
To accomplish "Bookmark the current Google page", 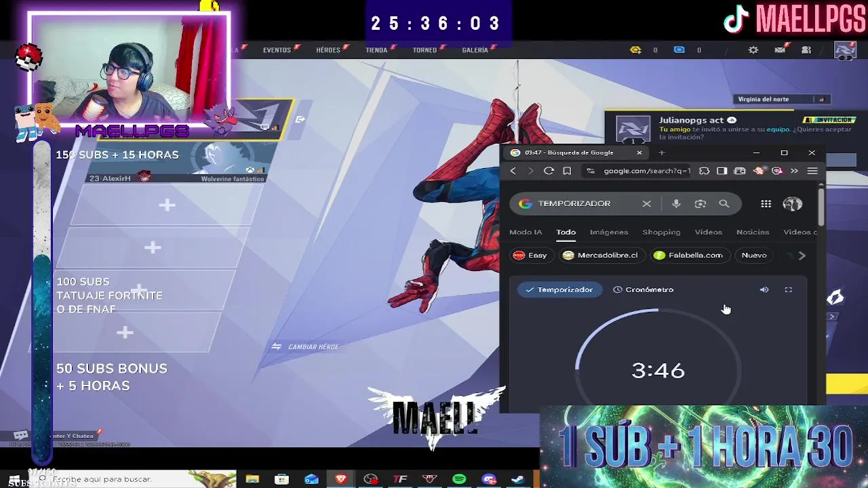I will (x=567, y=171).
